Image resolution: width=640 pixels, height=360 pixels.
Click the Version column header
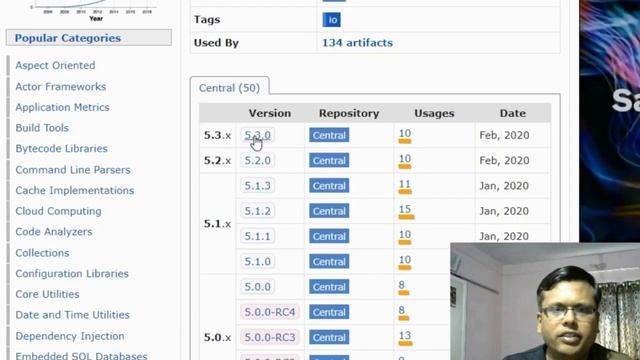pyautogui.click(x=270, y=113)
